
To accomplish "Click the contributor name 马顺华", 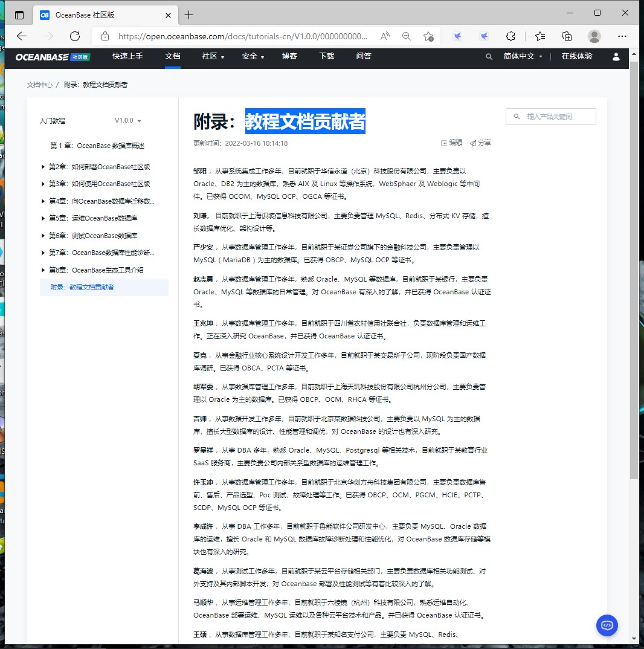I will coord(203,602).
